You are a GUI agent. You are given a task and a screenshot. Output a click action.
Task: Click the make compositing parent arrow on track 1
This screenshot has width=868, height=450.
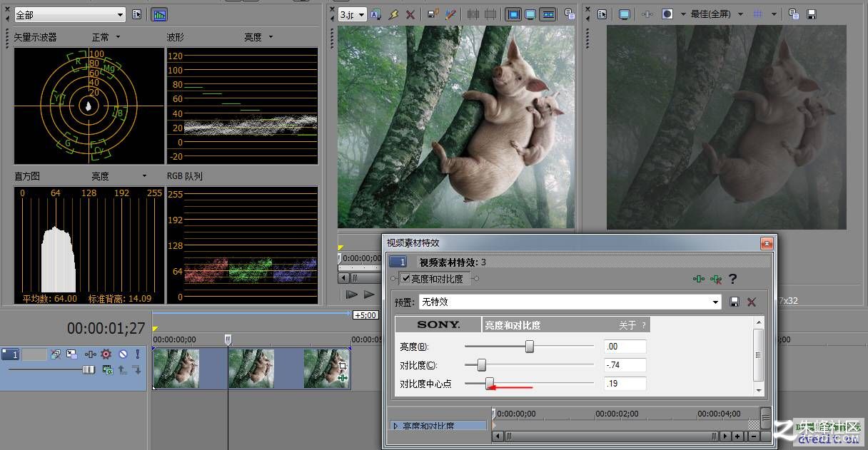click(123, 369)
